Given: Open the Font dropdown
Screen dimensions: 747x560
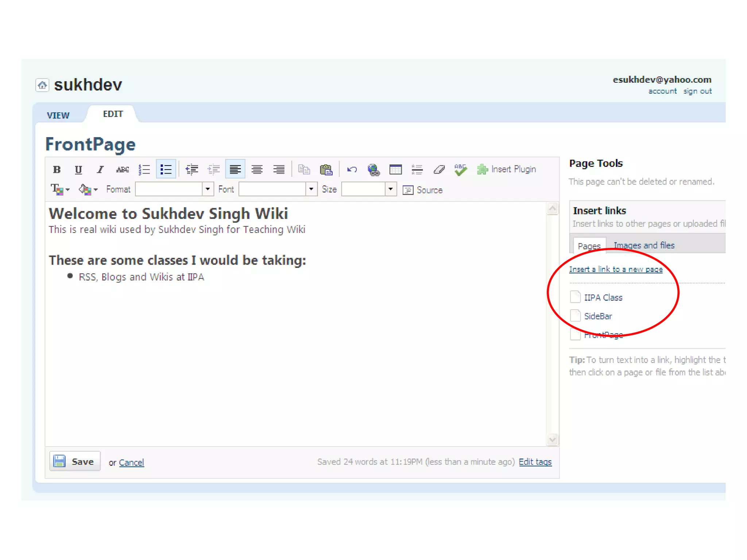Looking at the screenshot, I should point(311,189).
